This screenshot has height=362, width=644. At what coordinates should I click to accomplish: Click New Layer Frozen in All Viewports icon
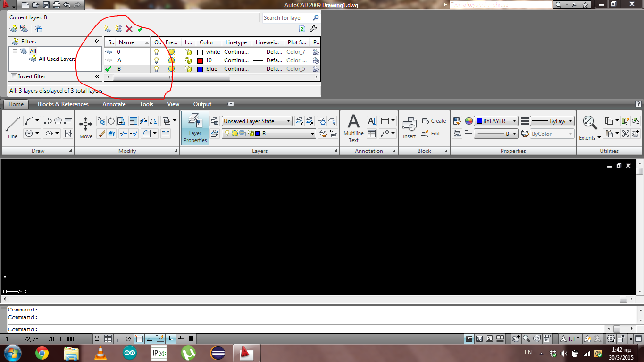118,29
